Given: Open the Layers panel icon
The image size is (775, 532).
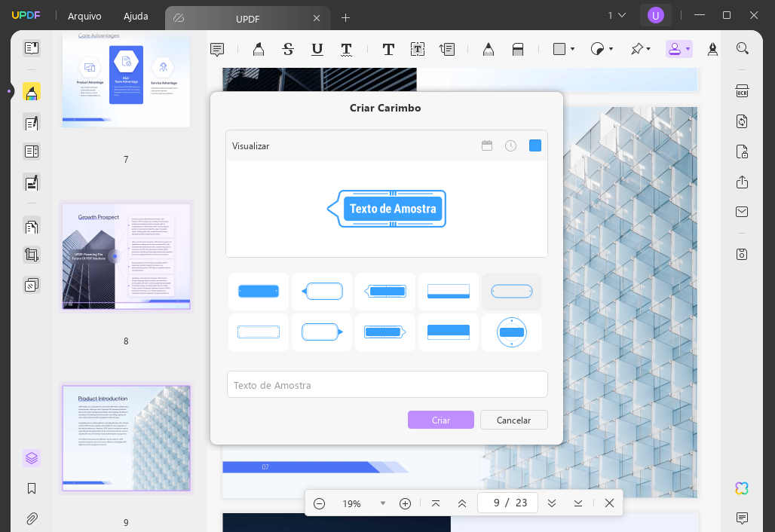Looking at the screenshot, I should 32,458.
